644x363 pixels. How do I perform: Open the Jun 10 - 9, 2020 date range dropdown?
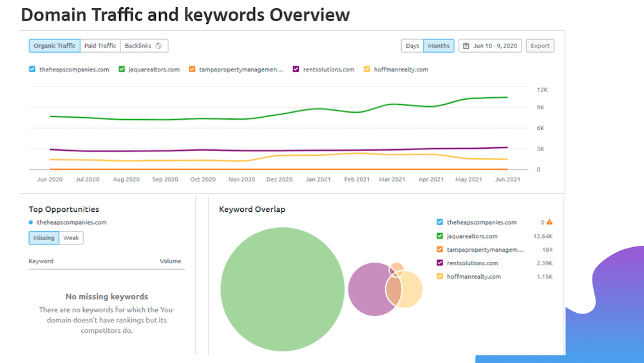coord(491,46)
